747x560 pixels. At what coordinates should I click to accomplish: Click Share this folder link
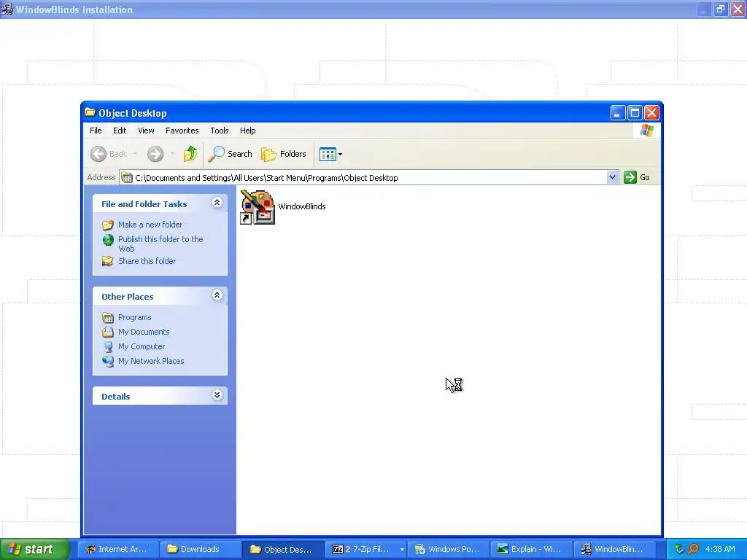147,261
